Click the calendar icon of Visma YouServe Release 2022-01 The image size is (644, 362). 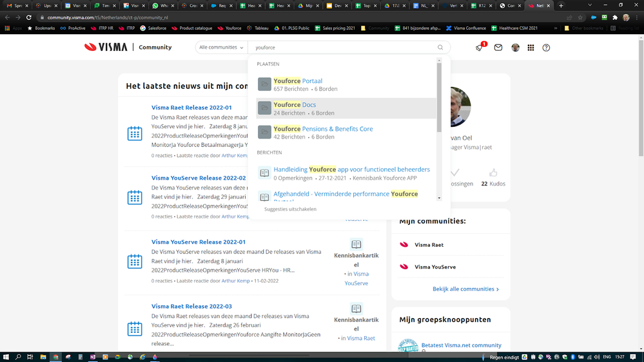click(x=135, y=262)
